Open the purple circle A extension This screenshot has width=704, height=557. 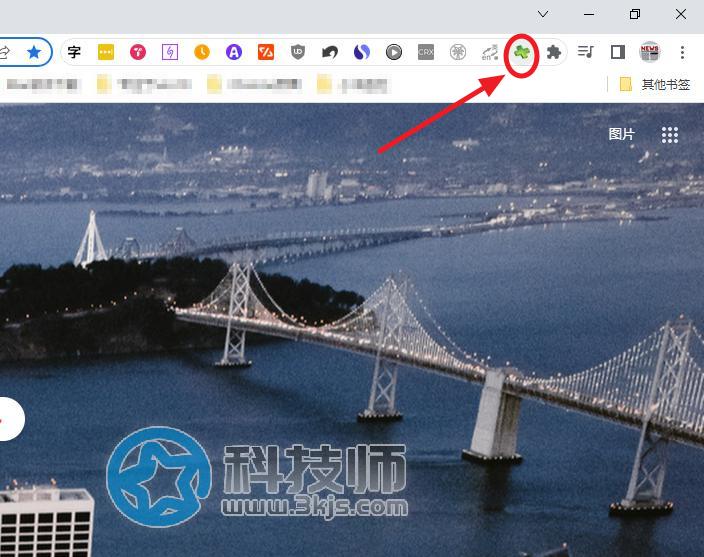pos(234,52)
